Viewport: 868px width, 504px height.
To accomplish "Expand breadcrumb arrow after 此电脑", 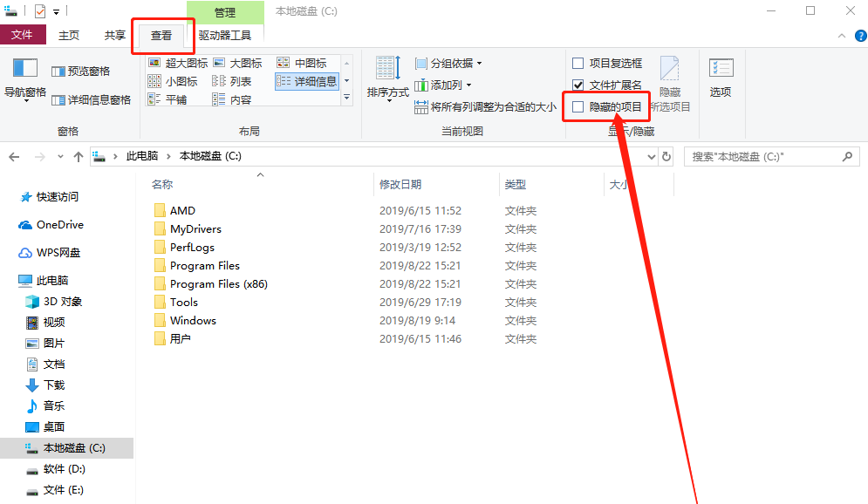I will tap(168, 157).
